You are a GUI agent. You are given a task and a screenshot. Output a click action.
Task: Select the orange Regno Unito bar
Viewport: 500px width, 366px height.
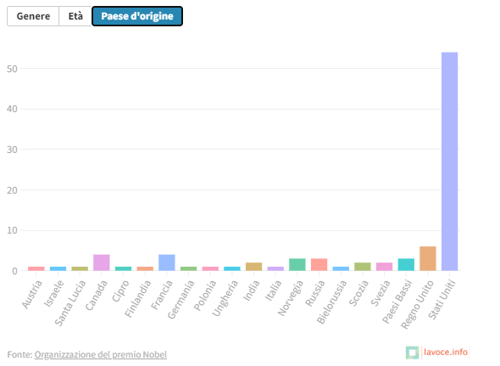[x=428, y=258]
